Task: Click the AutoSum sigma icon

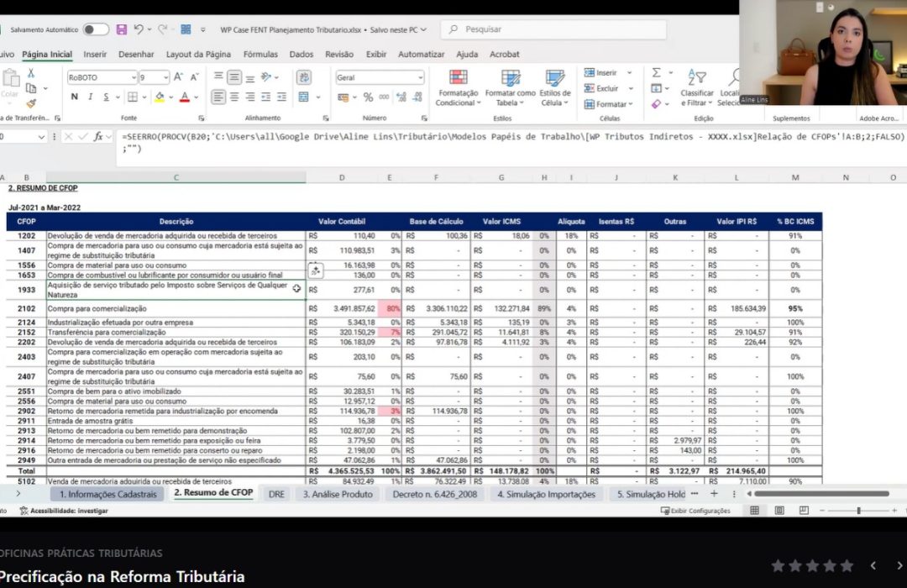Action: 657,73
